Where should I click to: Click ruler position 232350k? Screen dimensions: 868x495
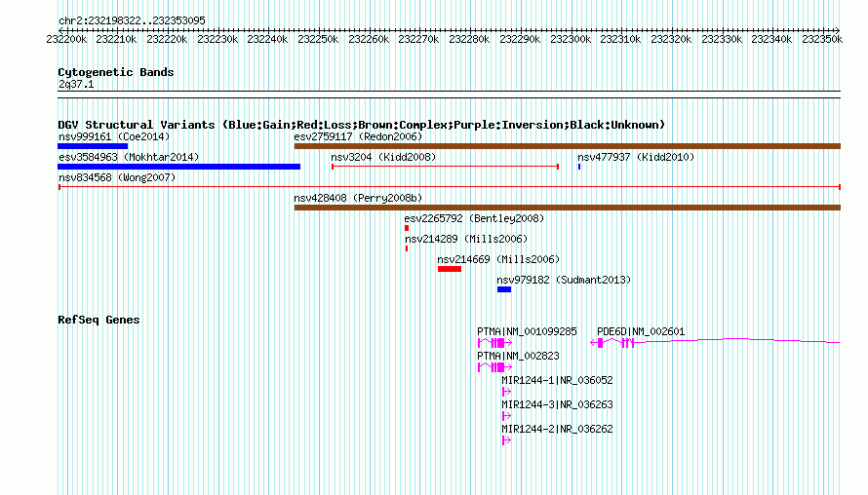(822, 39)
